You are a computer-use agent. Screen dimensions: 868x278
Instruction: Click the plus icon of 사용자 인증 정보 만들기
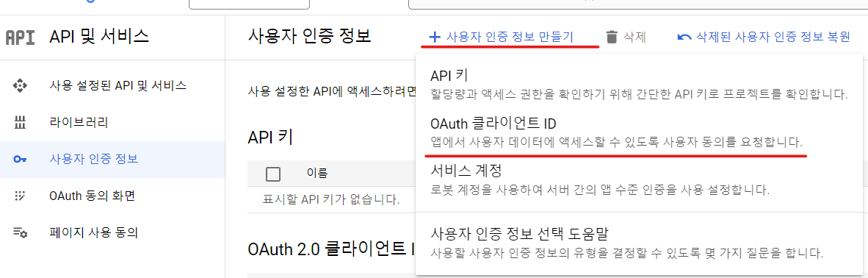click(435, 38)
